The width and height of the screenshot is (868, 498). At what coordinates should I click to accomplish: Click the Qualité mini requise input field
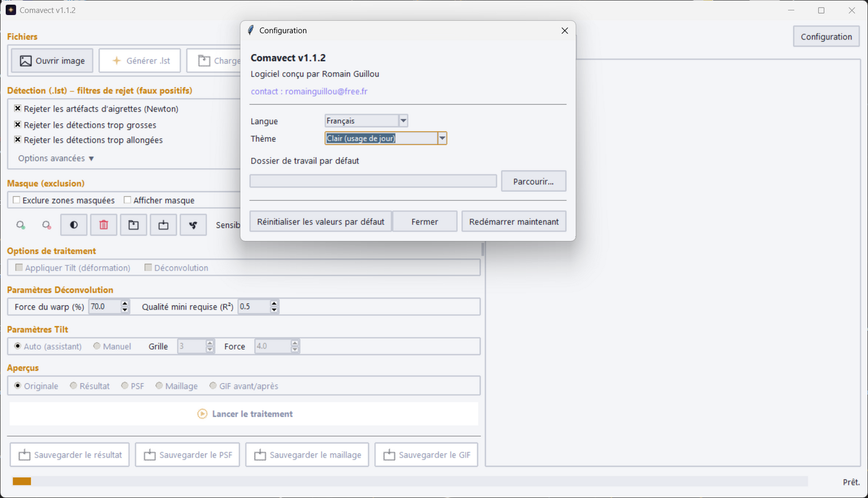point(255,306)
